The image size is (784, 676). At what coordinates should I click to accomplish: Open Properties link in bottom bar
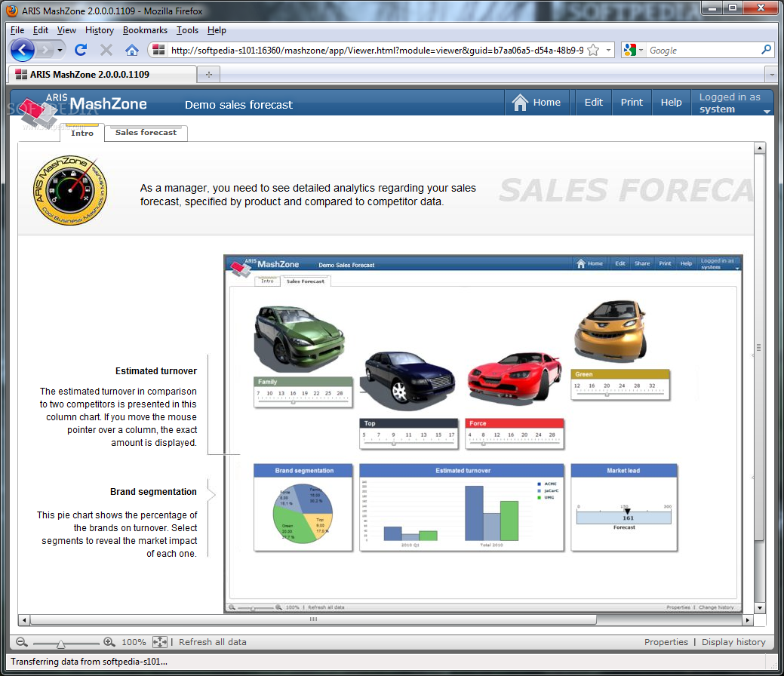click(x=666, y=642)
